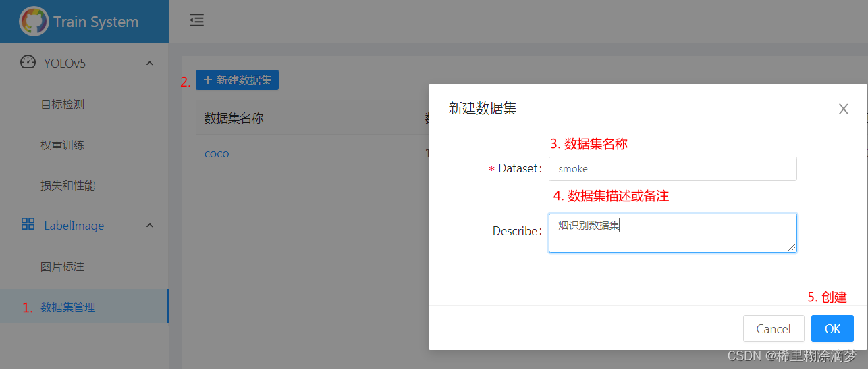Click the LabelImage grid icon

[x=28, y=224]
